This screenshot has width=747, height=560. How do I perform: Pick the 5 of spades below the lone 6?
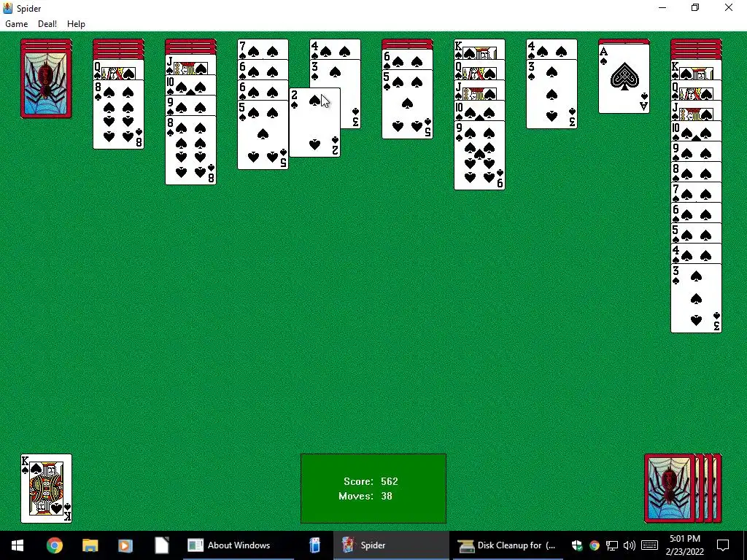pos(407,104)
